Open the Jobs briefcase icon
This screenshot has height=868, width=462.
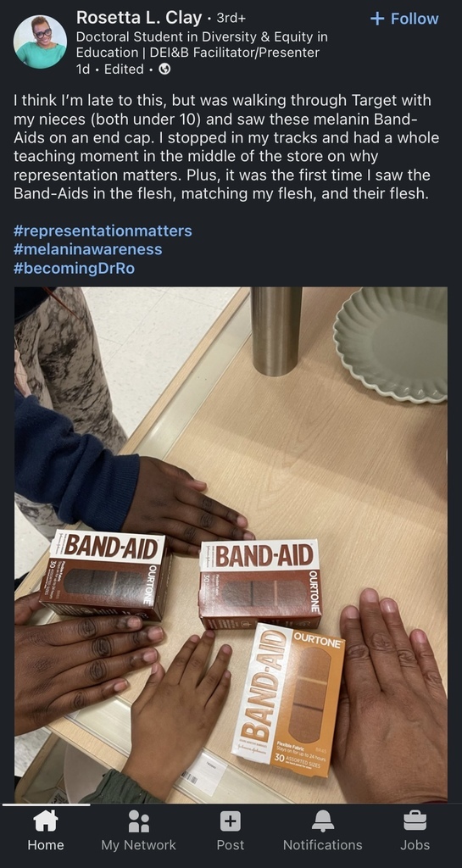[415, 821]
